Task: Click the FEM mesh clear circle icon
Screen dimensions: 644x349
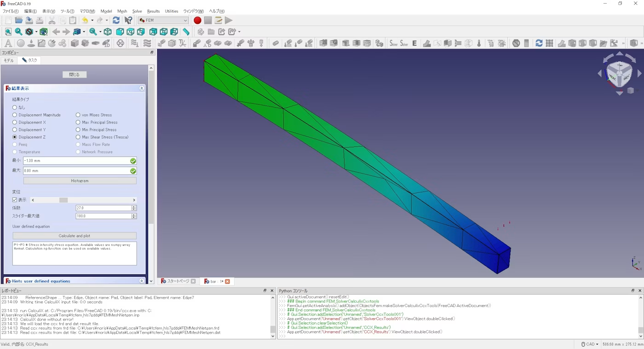Action: coord(120,43)
